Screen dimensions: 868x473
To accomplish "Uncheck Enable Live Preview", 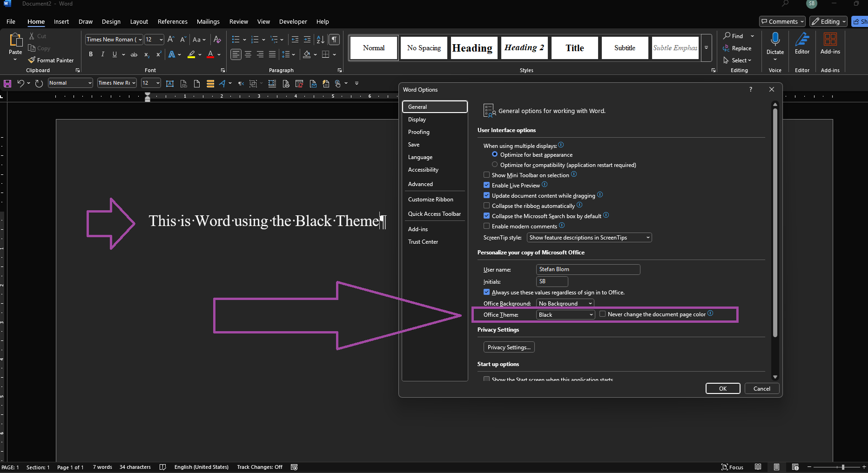I will click(x=486, y=185).
